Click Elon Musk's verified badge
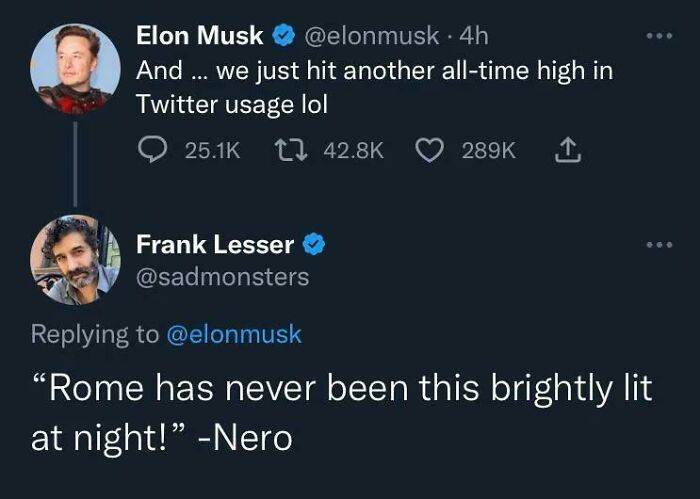Screen dimensions: 700x499 (282, 37)
